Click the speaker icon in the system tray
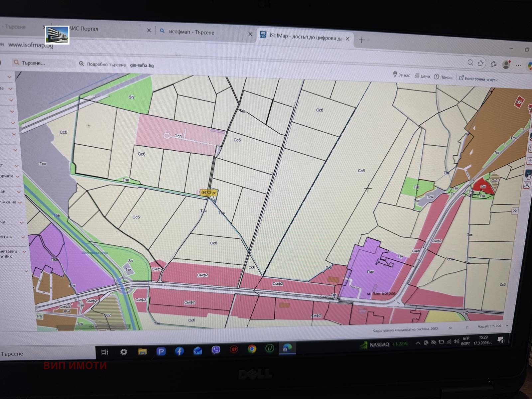 click(x=457, y=342)
